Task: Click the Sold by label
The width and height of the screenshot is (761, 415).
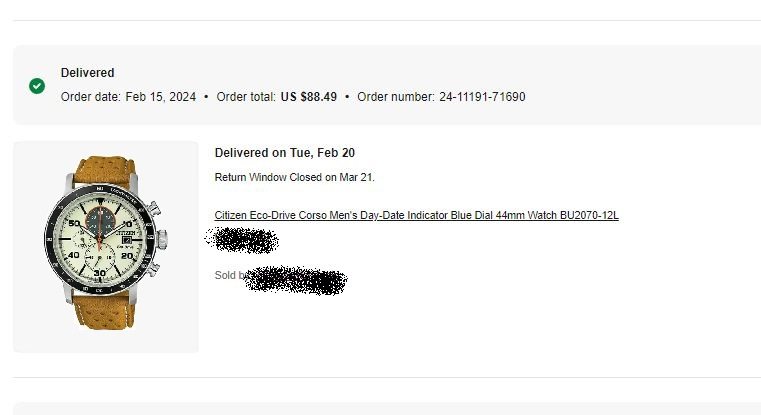Action: coord(230,275)
